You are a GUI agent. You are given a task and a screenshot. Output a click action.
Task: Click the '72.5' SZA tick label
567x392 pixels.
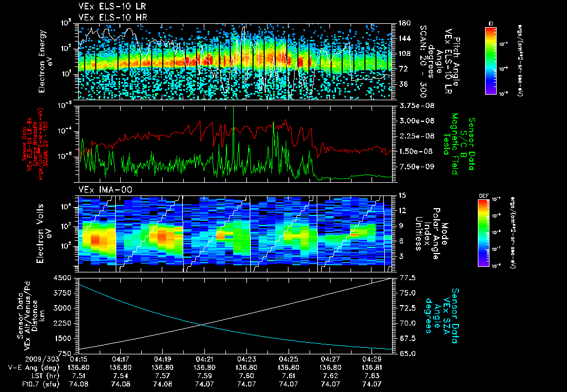pyautogui.click(x=407, y=308)
